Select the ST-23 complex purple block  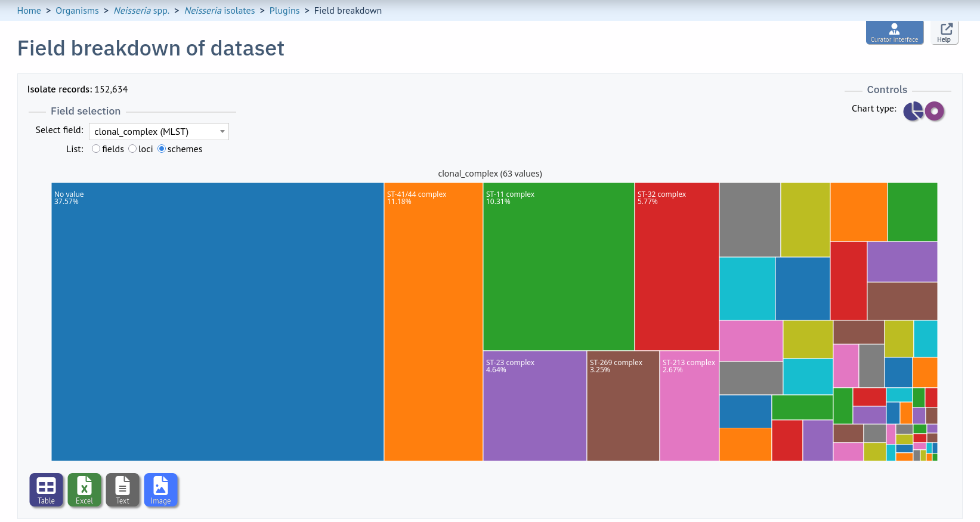tap(535, 406)
